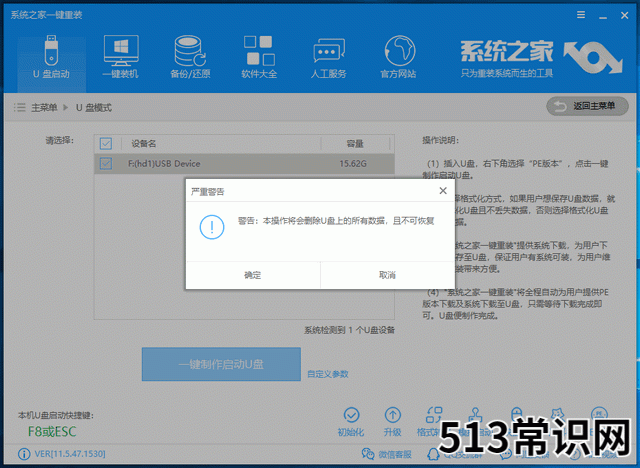Click the version info icon
The height and width of the screenshot is (468, 640).
click(x=24, y=454)
